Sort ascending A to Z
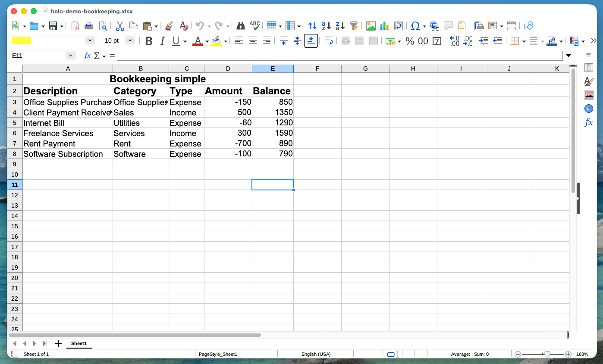Image resolution: width=603 pixels, height=364 pixels. (326, 26)
